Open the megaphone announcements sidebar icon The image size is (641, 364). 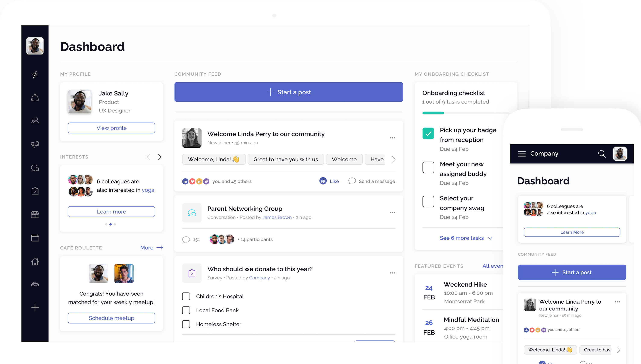tap(35, 144)
